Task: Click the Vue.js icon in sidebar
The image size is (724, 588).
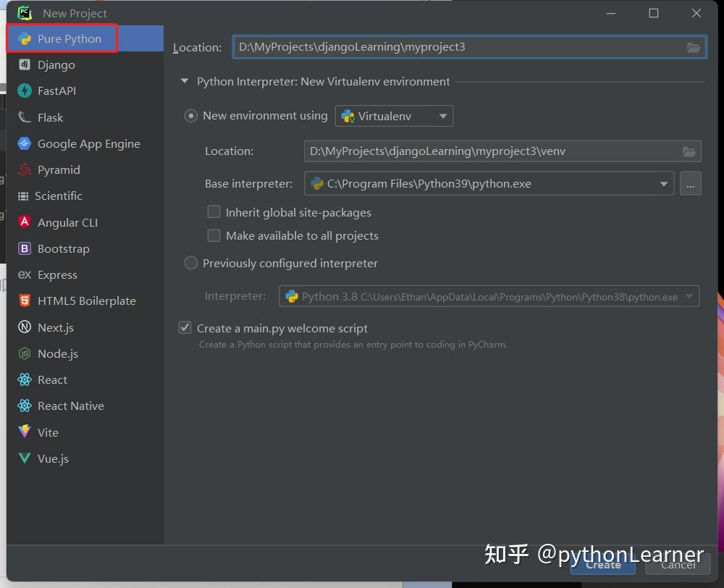Action: [x=24, y=458]
